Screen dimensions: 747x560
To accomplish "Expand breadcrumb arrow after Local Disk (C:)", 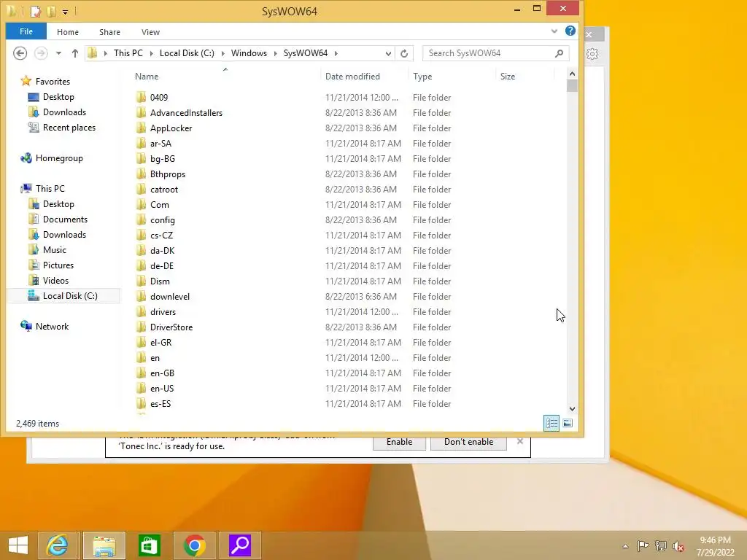I will [x=222, y=53].
